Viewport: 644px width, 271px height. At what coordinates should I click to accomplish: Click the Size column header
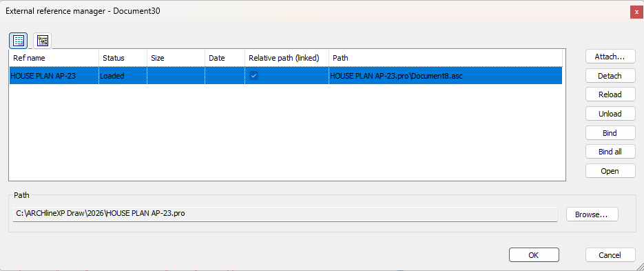pos(176,58)
